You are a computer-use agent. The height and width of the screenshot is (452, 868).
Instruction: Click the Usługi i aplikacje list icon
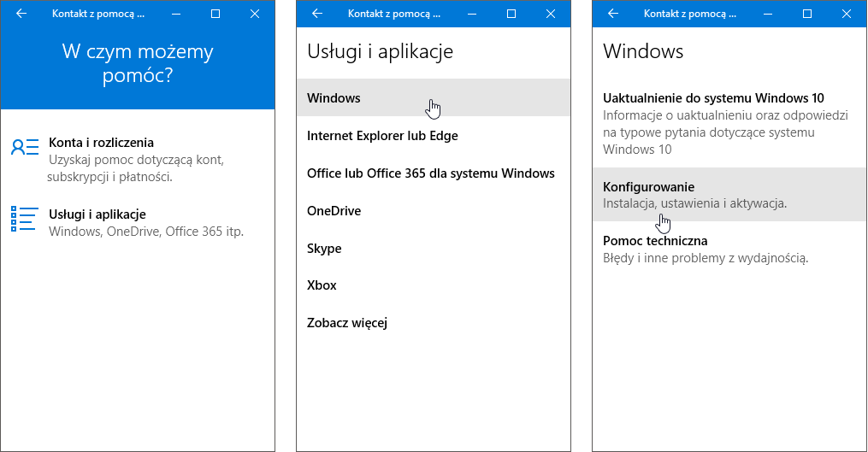25,219
